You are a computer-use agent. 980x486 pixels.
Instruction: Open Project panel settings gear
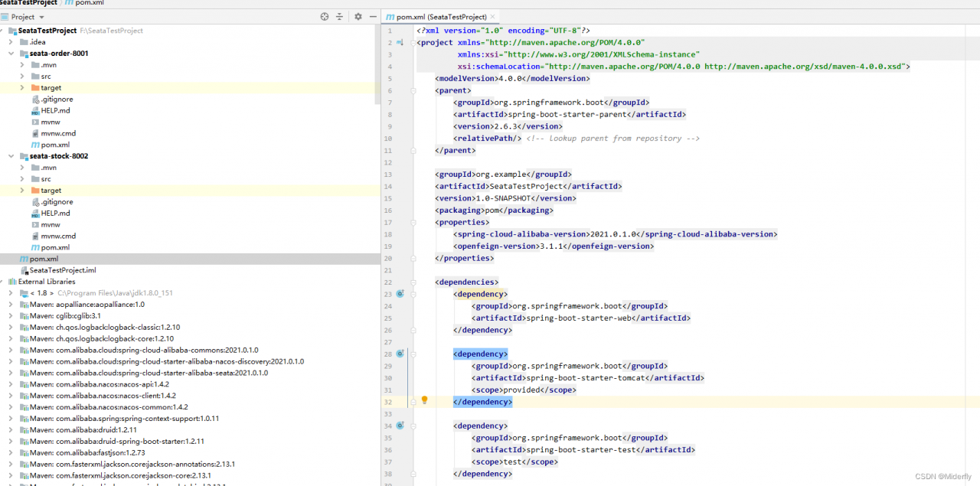pos(358,16)
